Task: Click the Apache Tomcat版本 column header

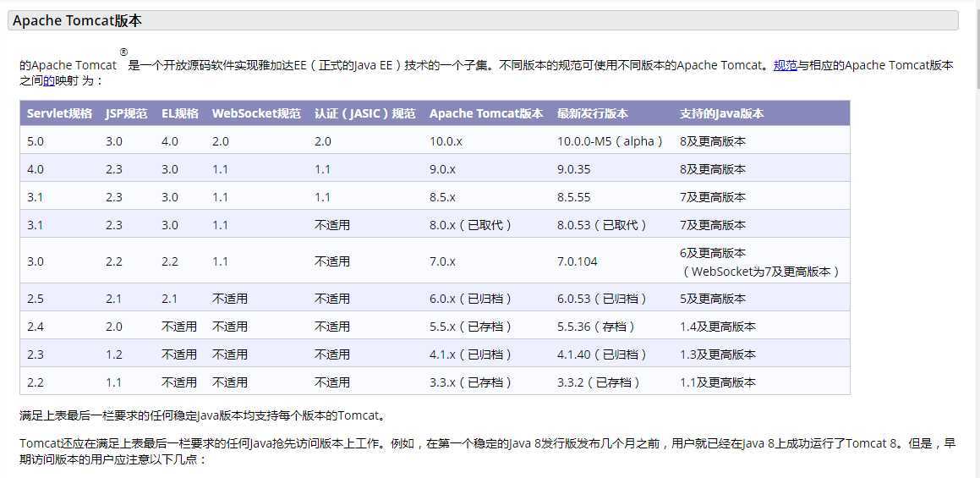Action: (x=486, y=114)
